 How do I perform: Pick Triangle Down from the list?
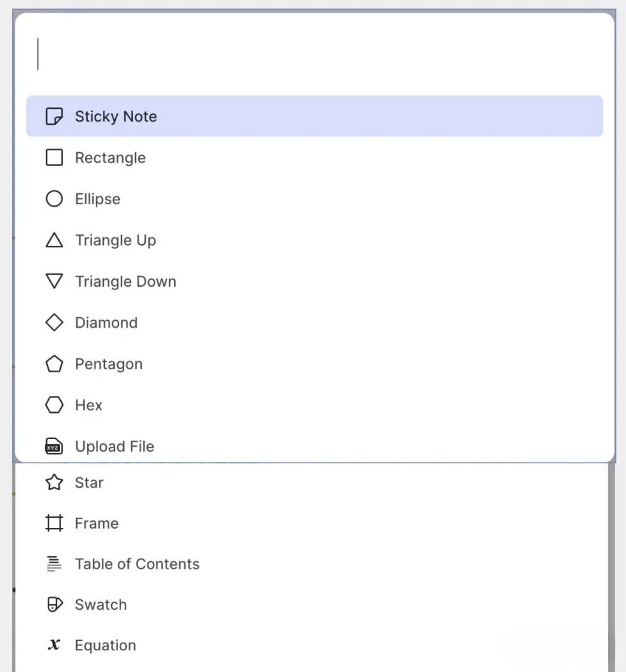coord(125,282)
